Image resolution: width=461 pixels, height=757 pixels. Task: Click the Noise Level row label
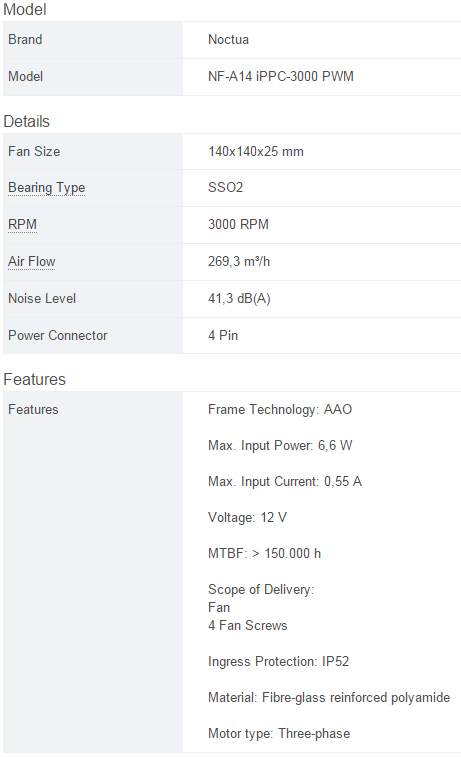click(x=42, y=298)
